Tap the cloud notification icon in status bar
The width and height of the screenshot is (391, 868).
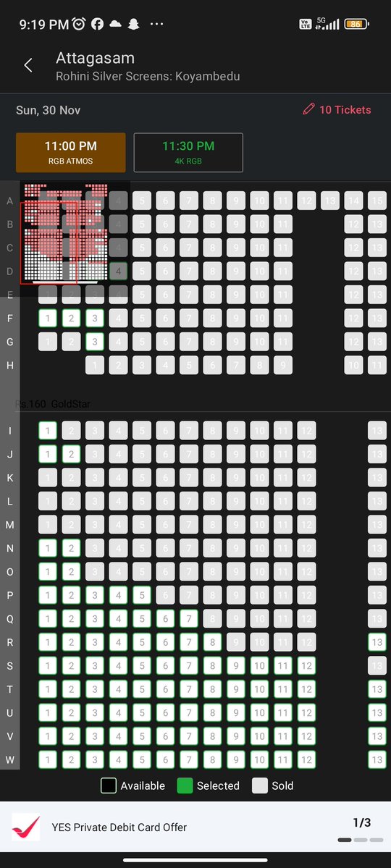pyautogui.click(x=115, y=24)
